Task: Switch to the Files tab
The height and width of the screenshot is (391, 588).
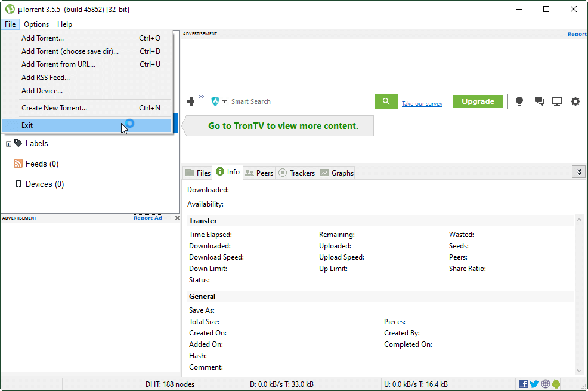Action: [199, 173]
